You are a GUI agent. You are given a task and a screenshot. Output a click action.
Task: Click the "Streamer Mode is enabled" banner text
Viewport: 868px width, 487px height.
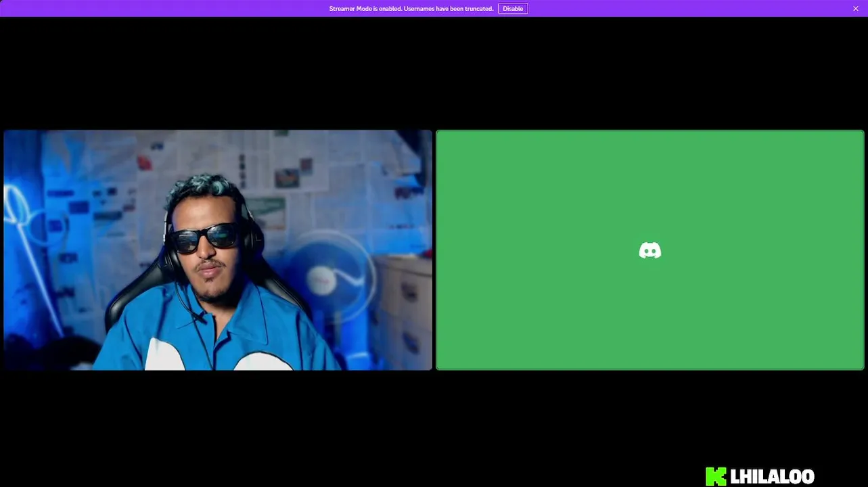tap(411, 9)
